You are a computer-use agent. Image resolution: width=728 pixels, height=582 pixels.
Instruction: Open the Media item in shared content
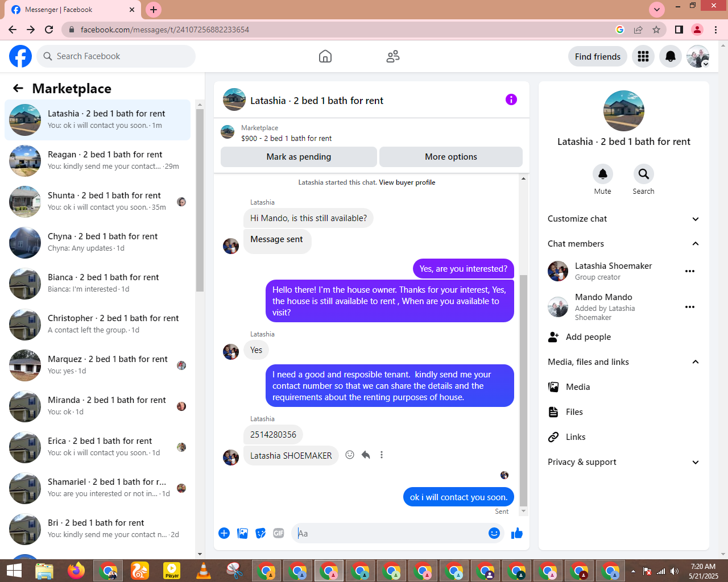point(624,387)
